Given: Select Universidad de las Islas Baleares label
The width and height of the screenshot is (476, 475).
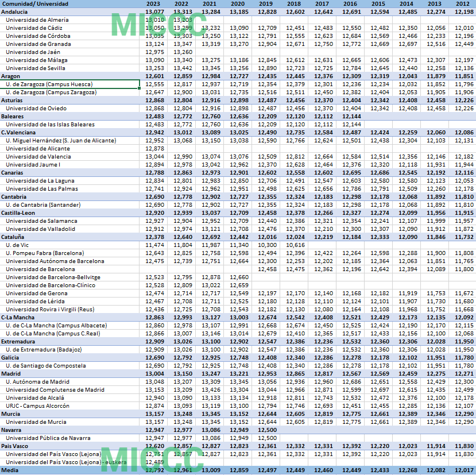Looking at the screenshot, I should (50, 125).
